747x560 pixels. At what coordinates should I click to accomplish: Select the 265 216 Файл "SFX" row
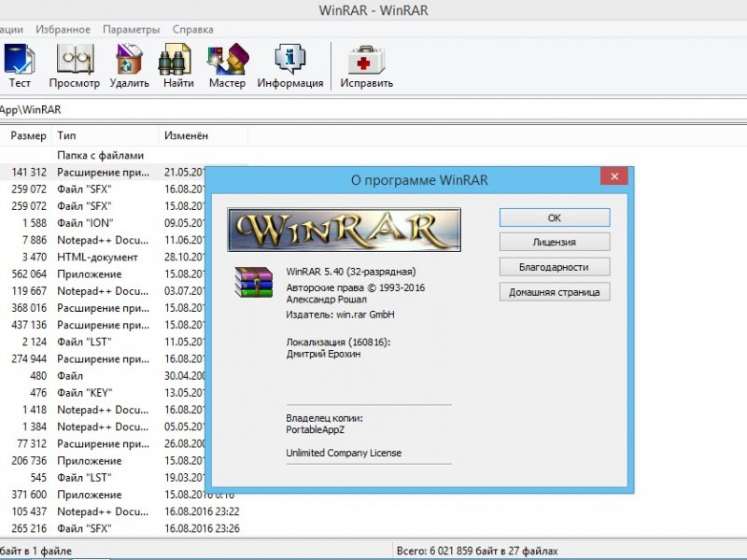[x=124, y=528]
